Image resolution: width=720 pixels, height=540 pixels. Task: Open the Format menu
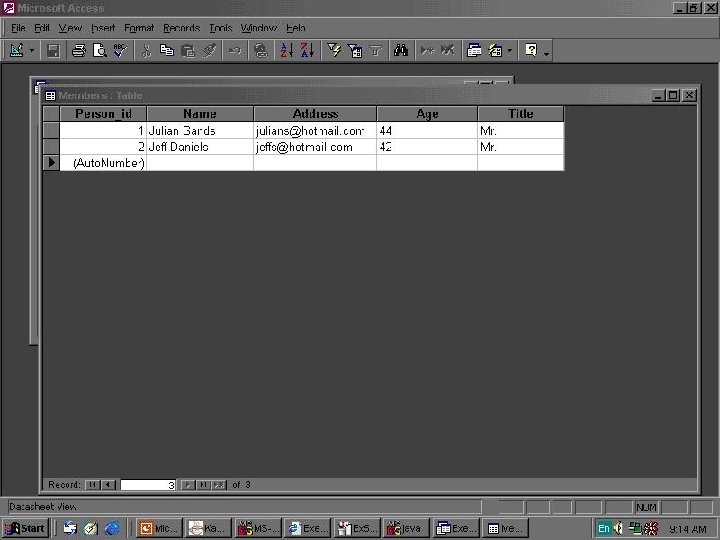pyautogui.click(x=139, y=28)
